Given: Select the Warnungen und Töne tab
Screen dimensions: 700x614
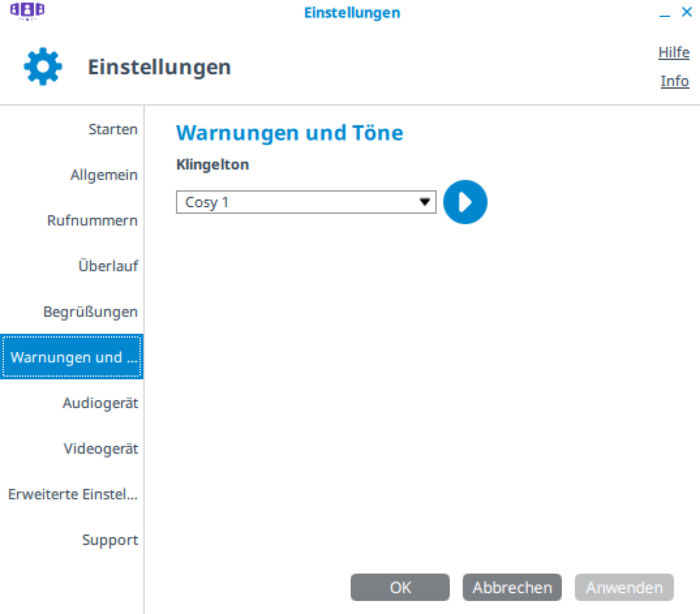Looking at the screenshot, I should (x=72, y=357).
